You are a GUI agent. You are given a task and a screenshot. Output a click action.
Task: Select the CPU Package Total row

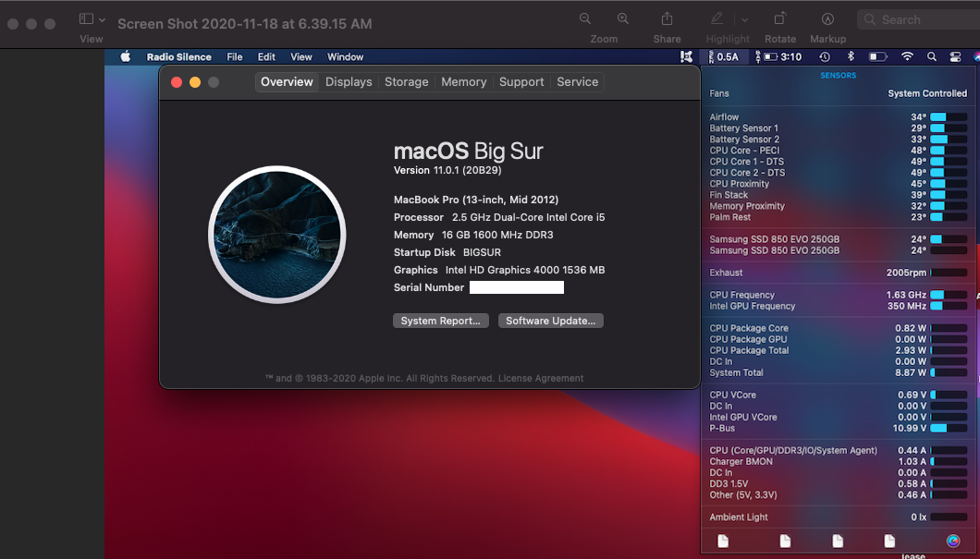point(839,350)
